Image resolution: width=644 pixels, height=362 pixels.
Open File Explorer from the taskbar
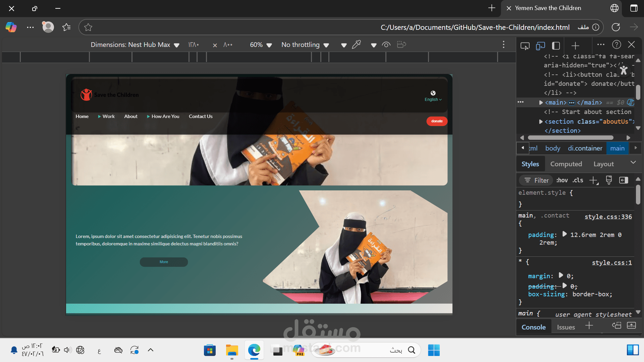[232, 350]
